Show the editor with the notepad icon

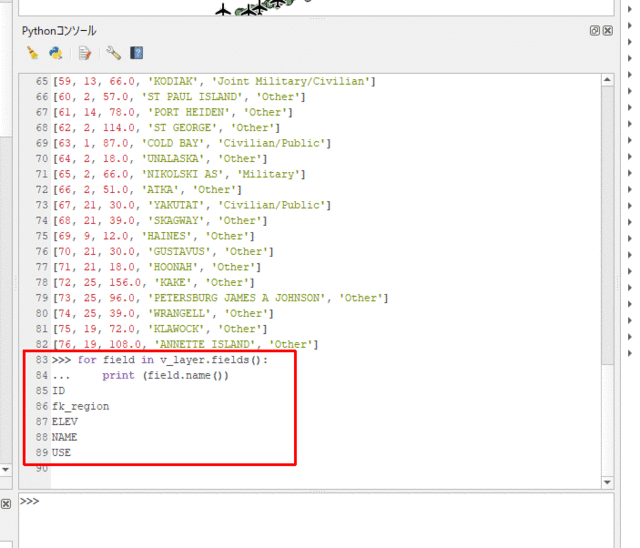point(85,53)
